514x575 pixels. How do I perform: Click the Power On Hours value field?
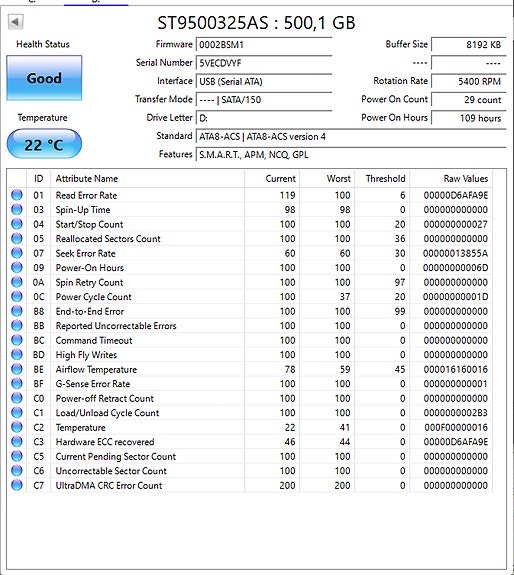[x=469, y=118]
